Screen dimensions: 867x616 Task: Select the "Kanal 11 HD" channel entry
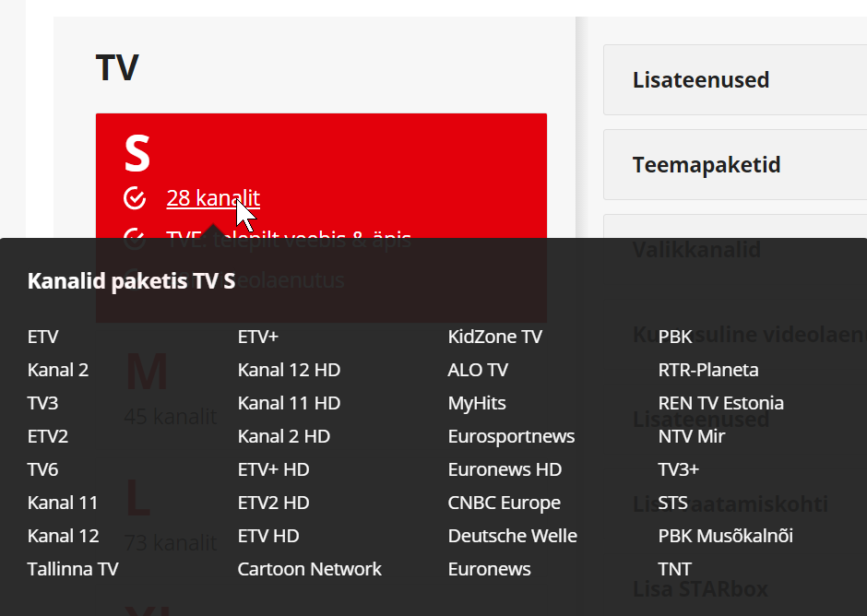pyautogui.click(x=290, y=403)
